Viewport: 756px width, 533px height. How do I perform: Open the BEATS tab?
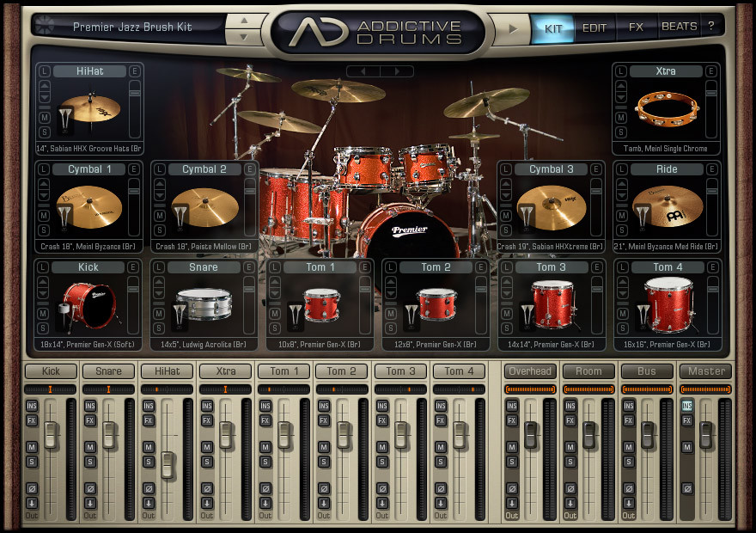coord(680,28)
